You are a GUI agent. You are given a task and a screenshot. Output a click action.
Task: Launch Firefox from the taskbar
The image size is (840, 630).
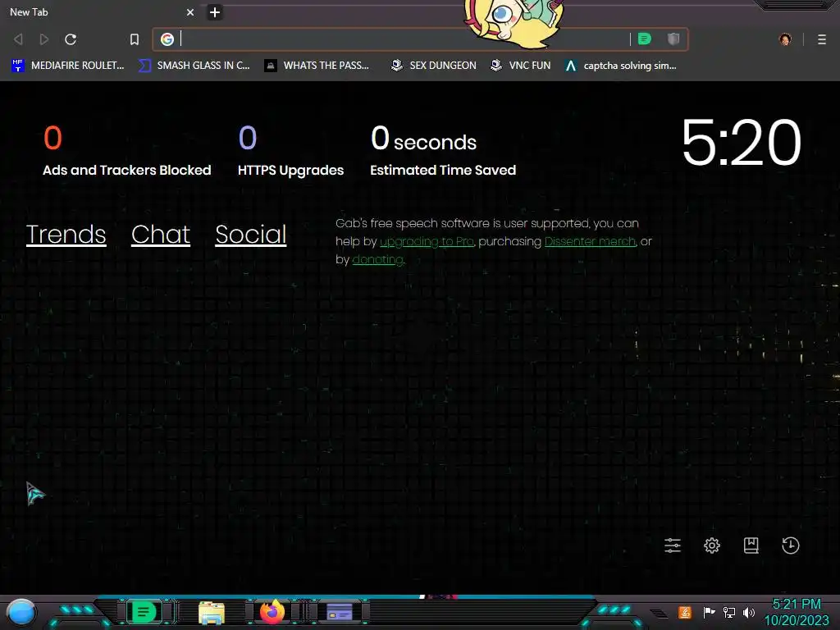[x=272, y=612]
